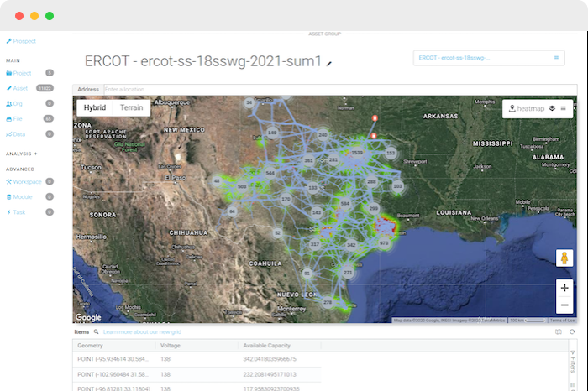Click the 64 cluster marker on map
588x391 pixels.
[x=232, y=211]
